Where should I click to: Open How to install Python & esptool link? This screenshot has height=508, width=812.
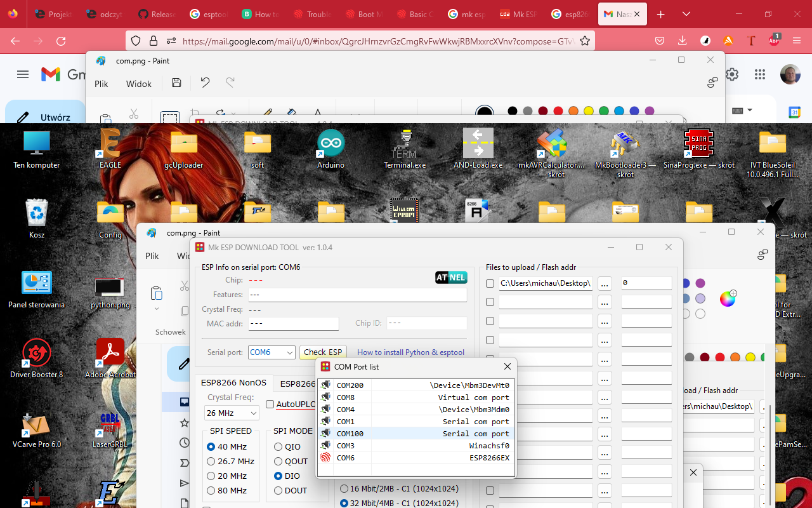(x=410, y=352)
